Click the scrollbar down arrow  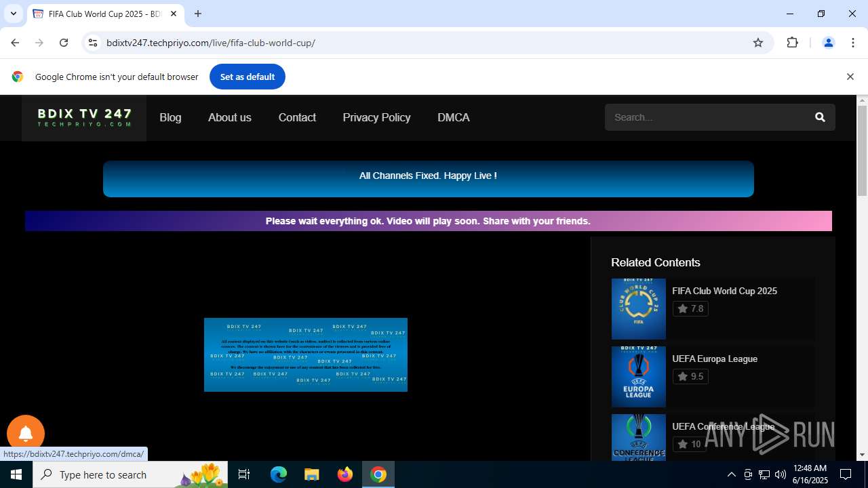click(862, 455)
